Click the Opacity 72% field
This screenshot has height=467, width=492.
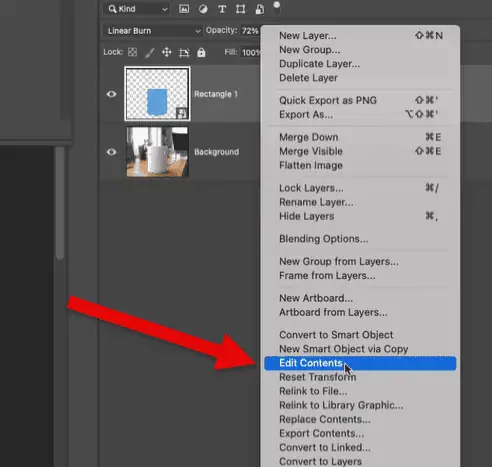tap(250, 31)
